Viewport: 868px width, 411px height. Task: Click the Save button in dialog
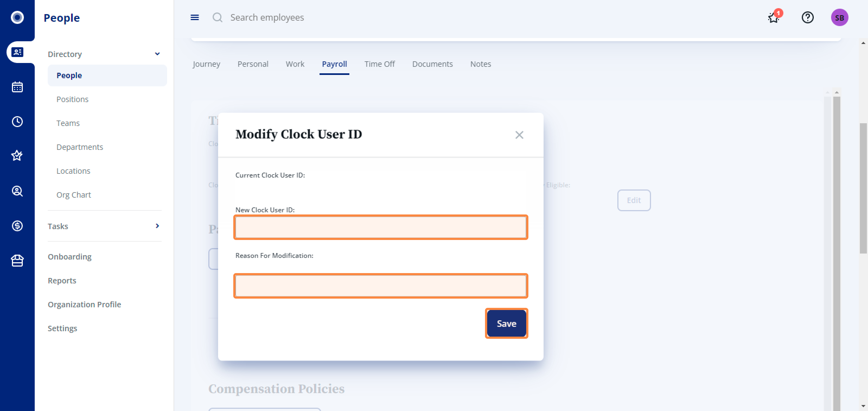point(506,323)
